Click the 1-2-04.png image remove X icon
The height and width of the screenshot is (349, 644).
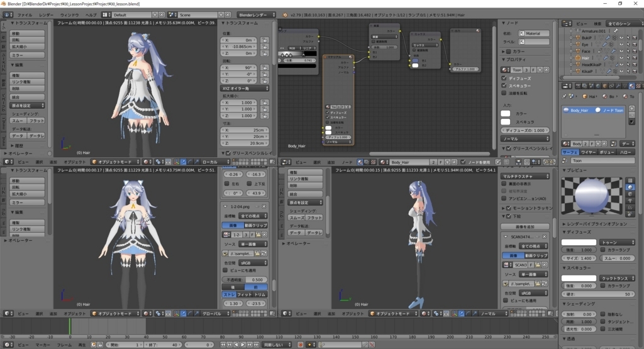tap(264, 206)
